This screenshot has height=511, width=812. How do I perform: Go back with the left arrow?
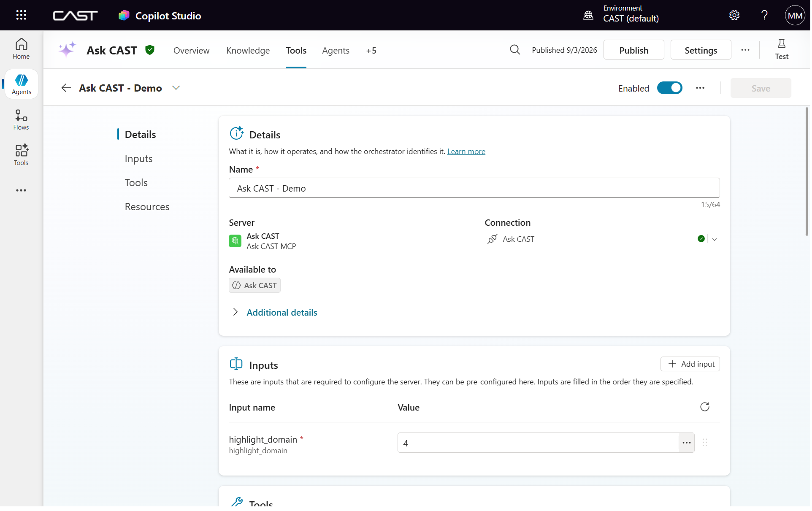66,88
